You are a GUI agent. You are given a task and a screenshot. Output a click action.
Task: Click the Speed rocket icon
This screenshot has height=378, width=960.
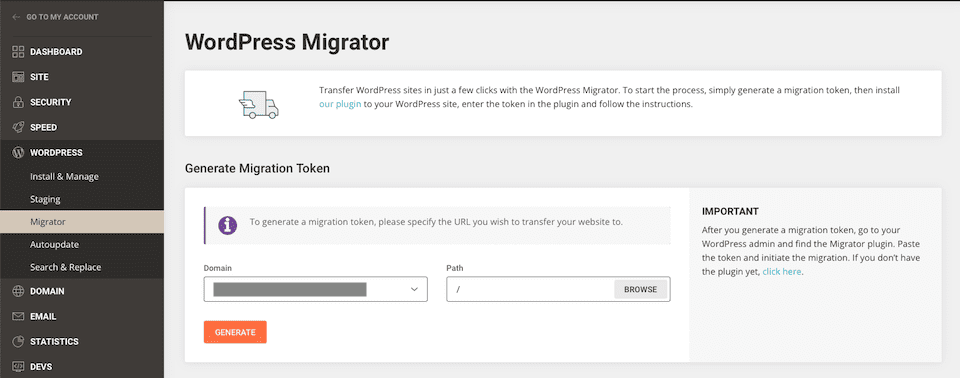(18, 127)
